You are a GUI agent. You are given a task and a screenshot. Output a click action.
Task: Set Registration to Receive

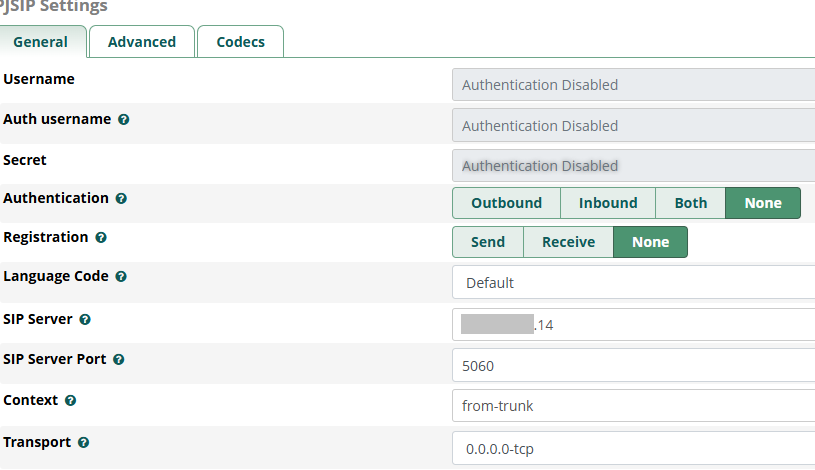568,242
